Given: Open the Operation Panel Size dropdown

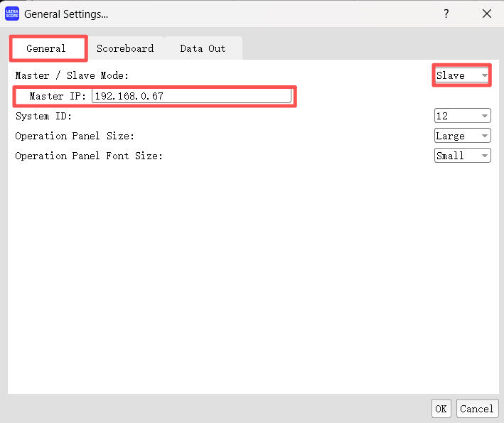Looking at the screenshot, I should [462, 136].
